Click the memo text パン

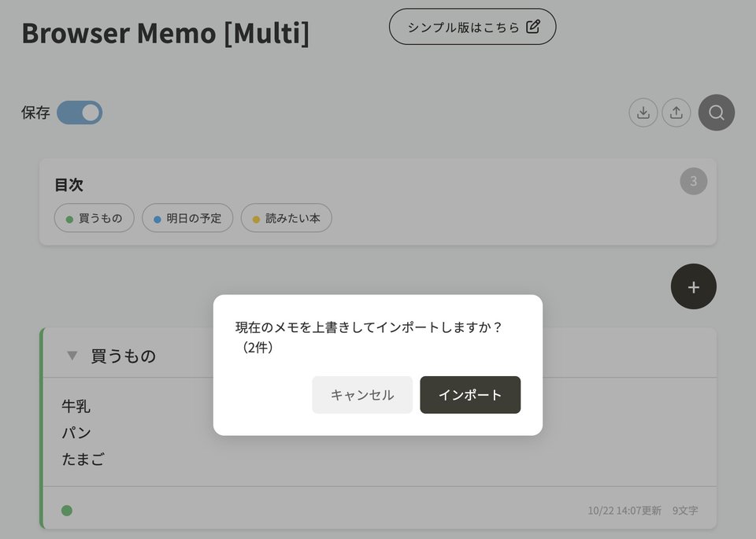click(x=76, y=433)
